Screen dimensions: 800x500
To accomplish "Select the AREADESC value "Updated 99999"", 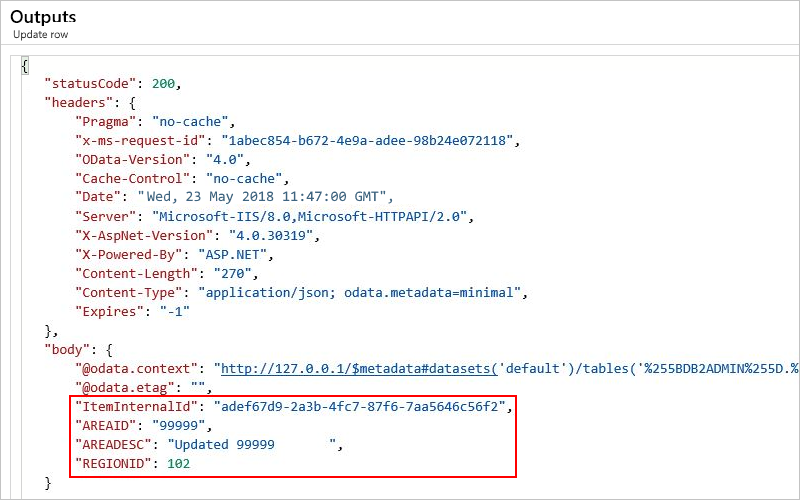I will (252, 444).
